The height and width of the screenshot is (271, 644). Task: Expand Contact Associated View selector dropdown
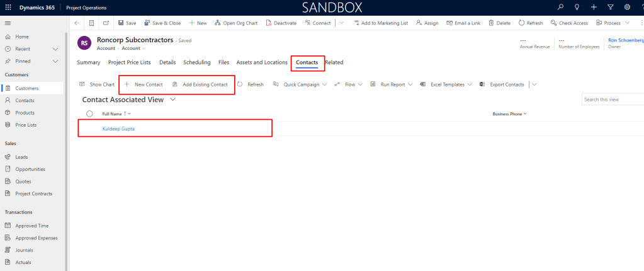[x=173, y=100]
